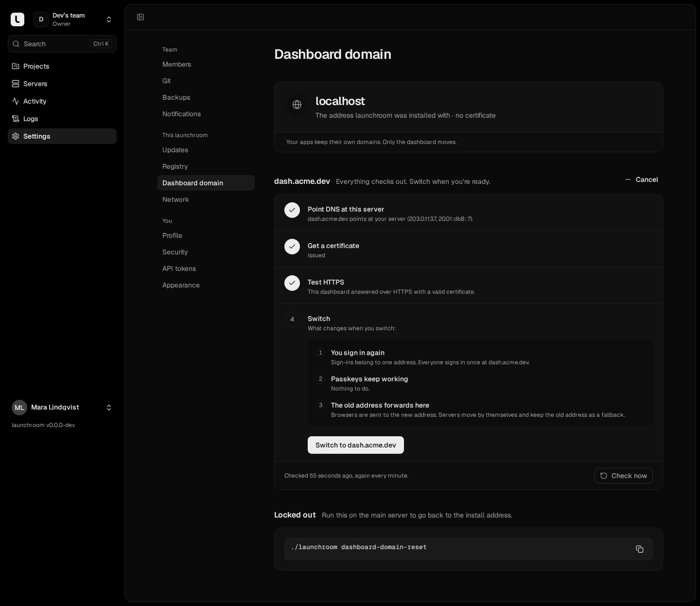Open Backups settings
700x606 pixels.
[x=206, y=97]
